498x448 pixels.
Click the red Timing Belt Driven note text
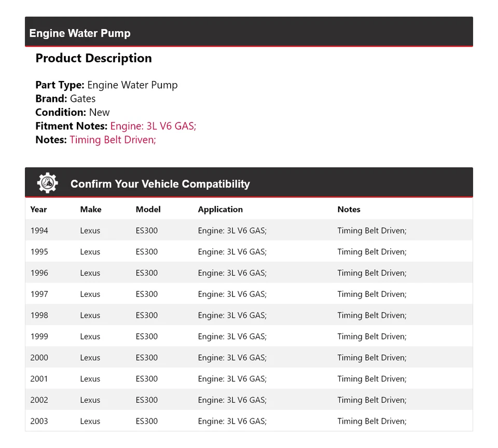click(113, 139)
